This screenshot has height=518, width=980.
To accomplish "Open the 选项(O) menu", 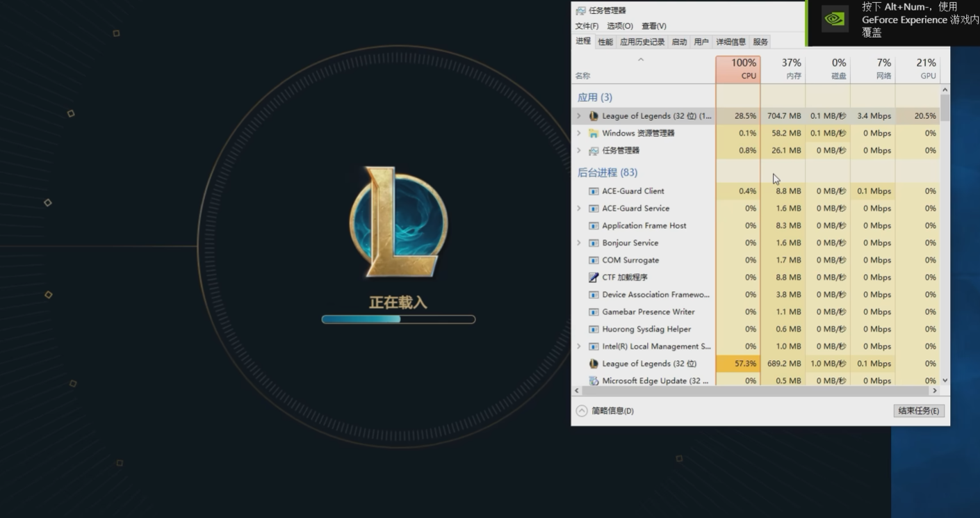I will [620, 26].
